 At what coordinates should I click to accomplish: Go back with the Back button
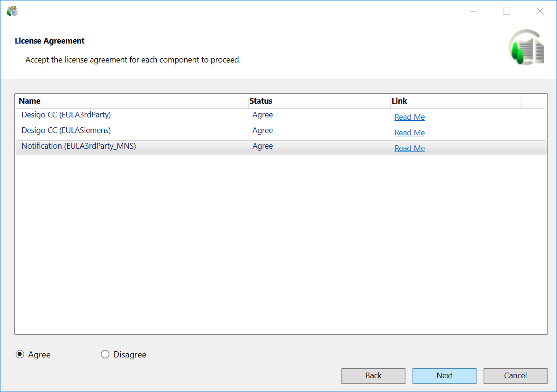coord(373,375)
